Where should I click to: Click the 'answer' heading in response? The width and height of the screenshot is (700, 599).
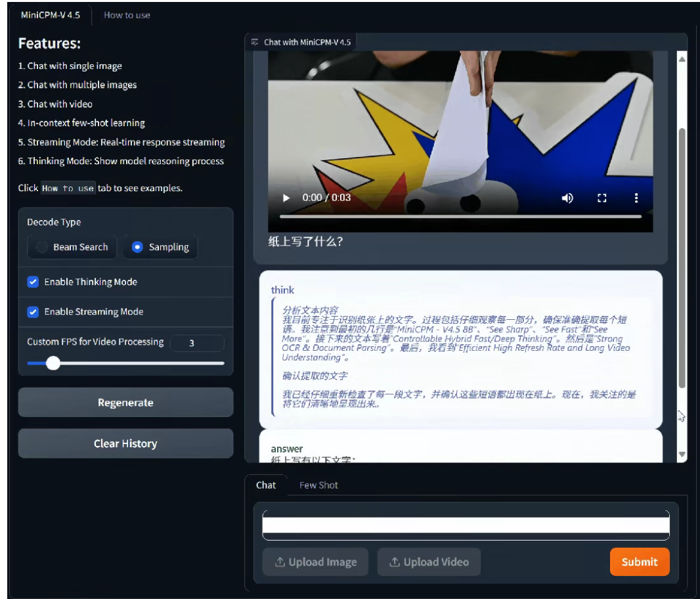tap(286, 449)
